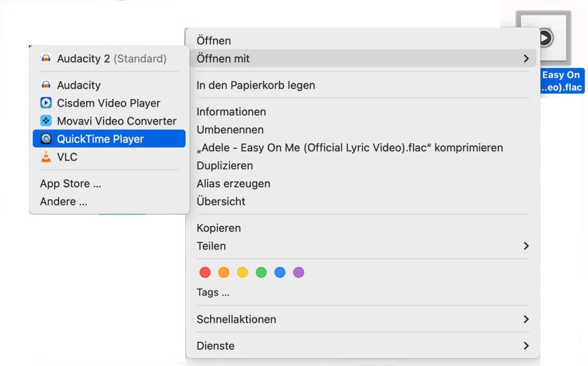This screenshot has height=366, width=588.
Task: Expand the Dienste submenu arrow
Action: pyautogui.click(x=526, y=346)
